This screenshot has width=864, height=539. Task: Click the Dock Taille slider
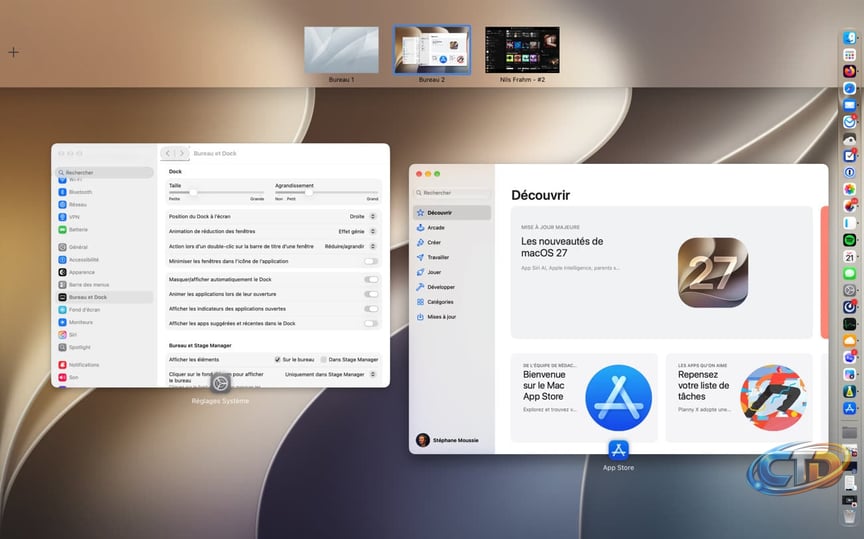coord(216,192)
